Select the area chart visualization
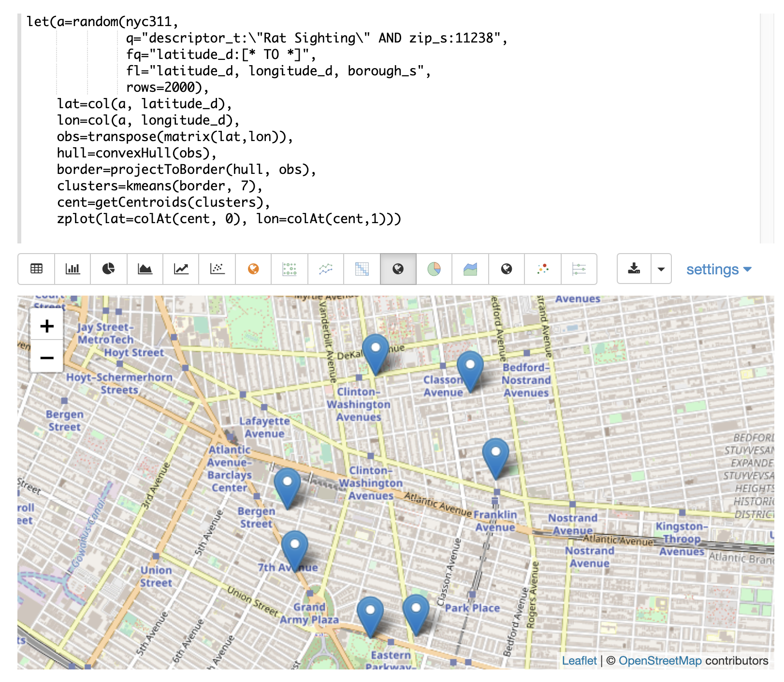The height and width of the screenshot is (682, 784). [x=145, y=269]
